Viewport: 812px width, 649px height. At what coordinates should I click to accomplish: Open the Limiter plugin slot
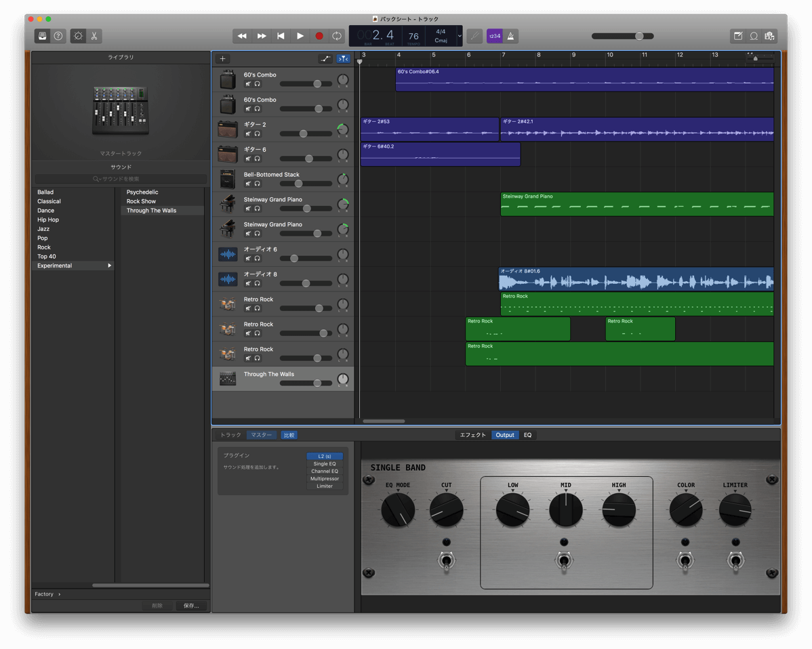[x=325, y=486]
